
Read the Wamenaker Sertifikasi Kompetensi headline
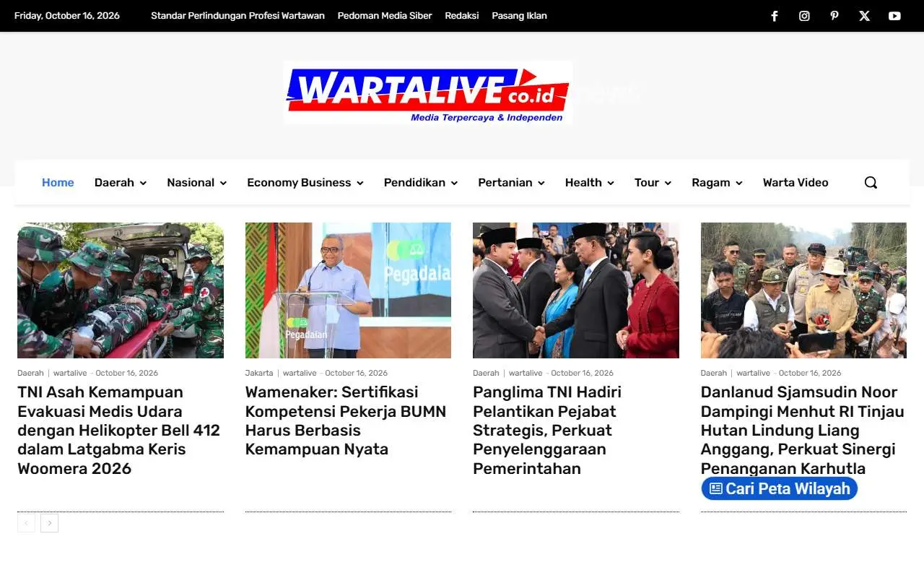coord(346,420)
